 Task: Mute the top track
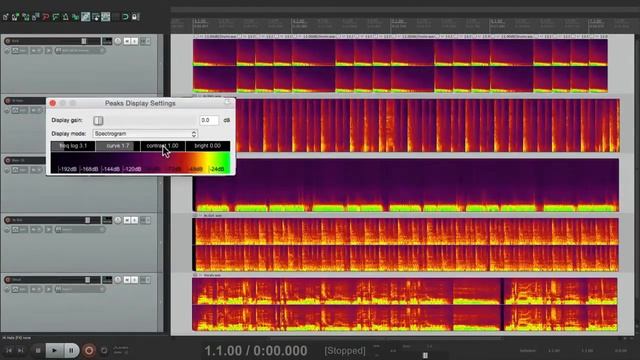point(127,41)
